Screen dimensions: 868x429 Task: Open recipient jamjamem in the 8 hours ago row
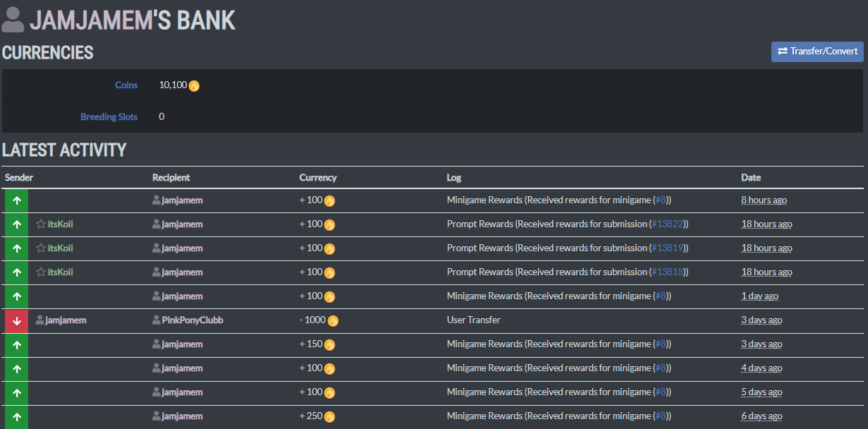pyautogui.click(x=182, y=200)
